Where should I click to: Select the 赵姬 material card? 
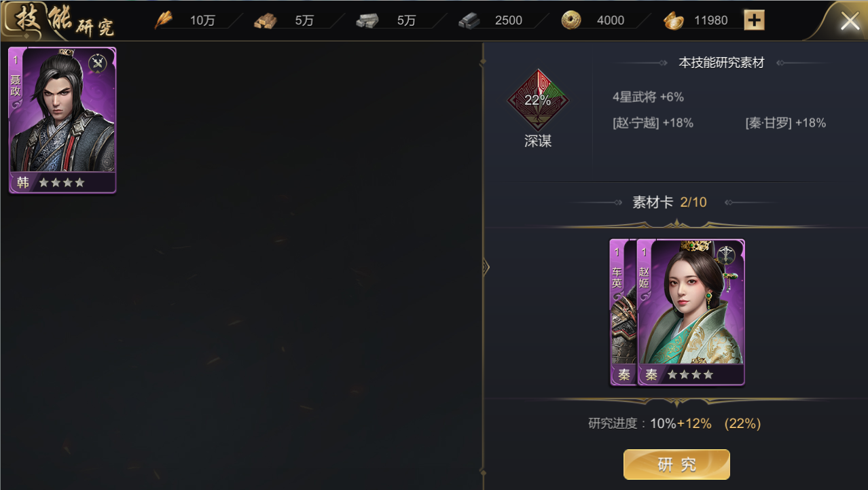pos(691,313)
